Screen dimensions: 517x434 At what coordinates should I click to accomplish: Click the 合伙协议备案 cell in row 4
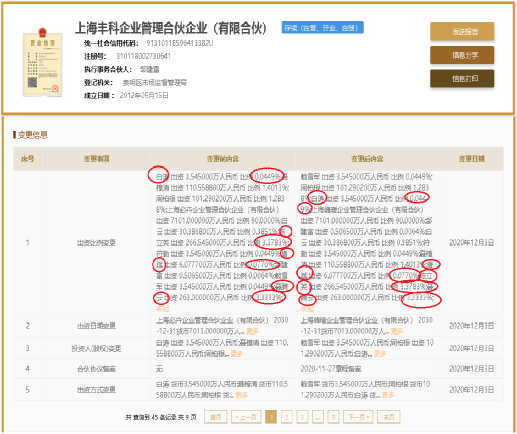(x=96, y=369)
